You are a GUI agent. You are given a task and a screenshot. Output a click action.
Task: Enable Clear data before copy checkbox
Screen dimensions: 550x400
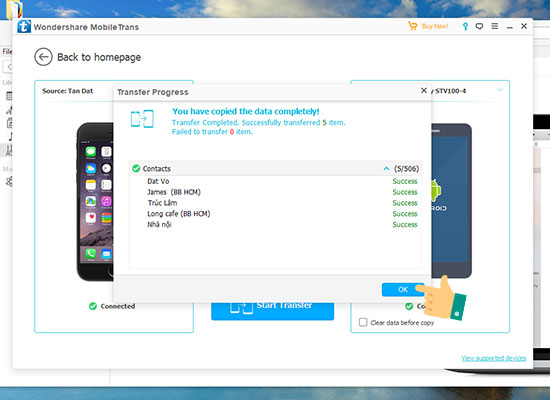pos(363,322)
